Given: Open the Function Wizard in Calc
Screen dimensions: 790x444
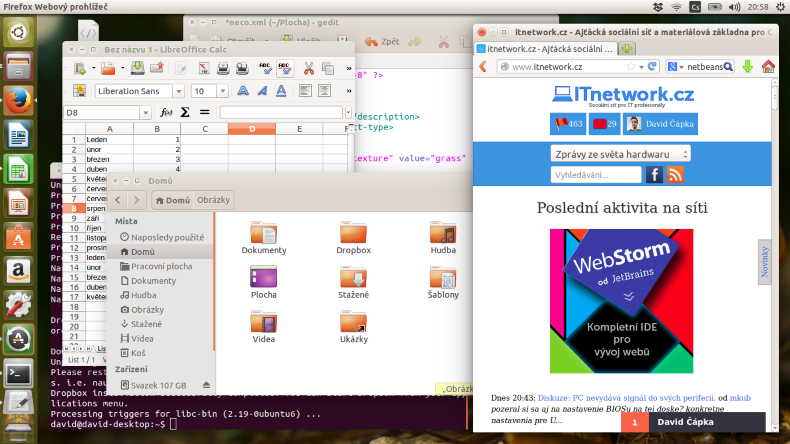Looking at the screenshot, I should (166, 112).
